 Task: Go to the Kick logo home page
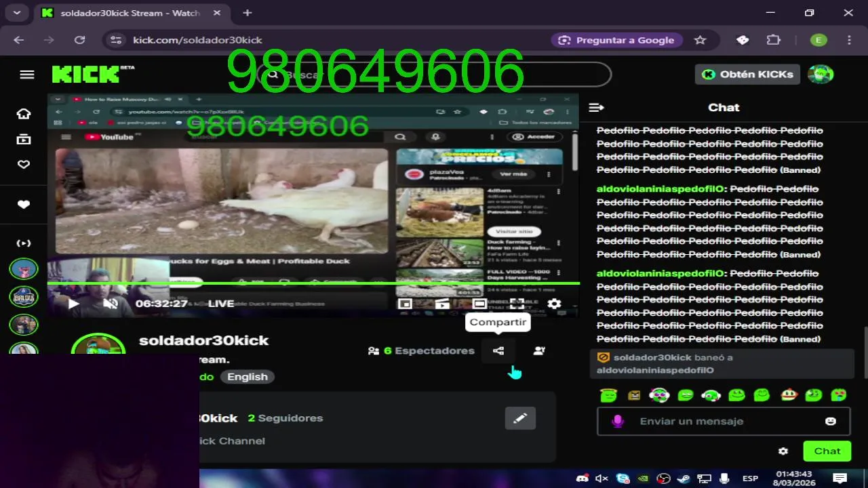click(93, 74)
